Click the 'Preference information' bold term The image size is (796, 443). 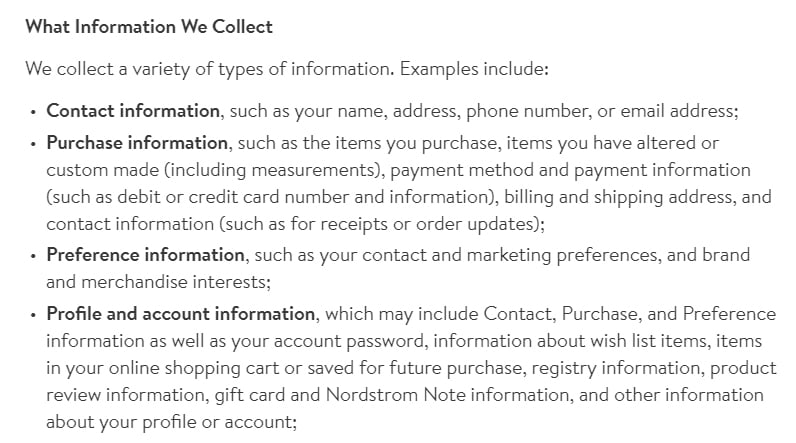click(146, 255)
